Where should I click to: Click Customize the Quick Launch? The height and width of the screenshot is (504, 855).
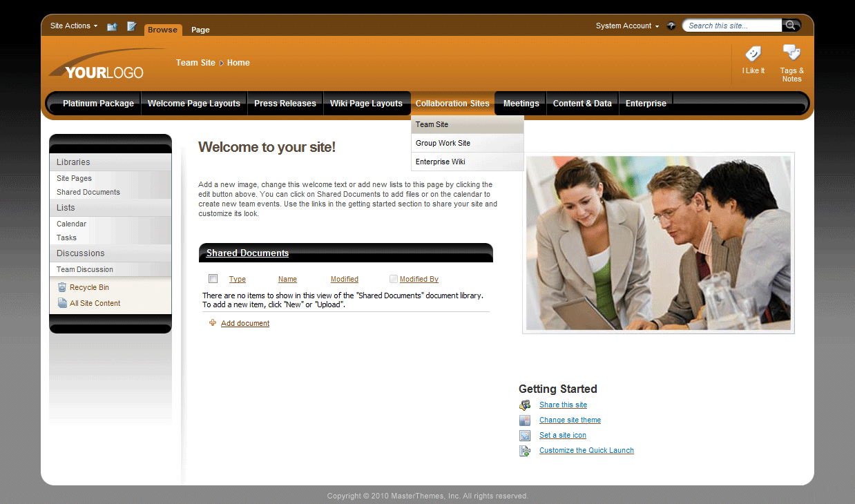click(586, 450)
